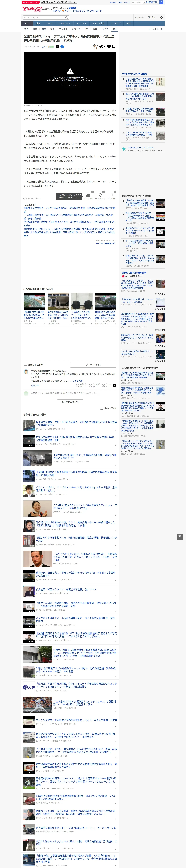
Task: Expand 返信 2件 replies
Action: tap(35, 386)
